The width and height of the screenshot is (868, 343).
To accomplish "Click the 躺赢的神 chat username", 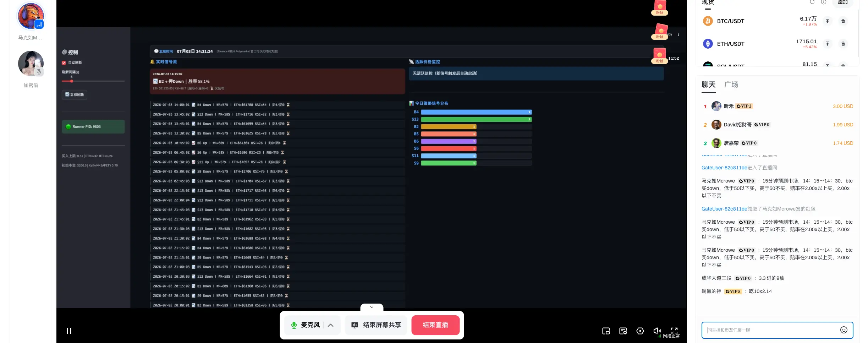I will [711, 291].
